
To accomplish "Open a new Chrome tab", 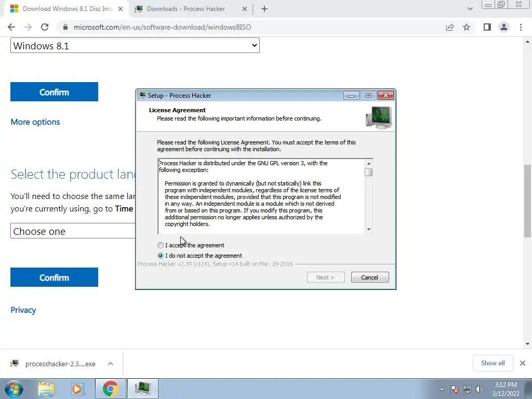I will pos(264,9).
